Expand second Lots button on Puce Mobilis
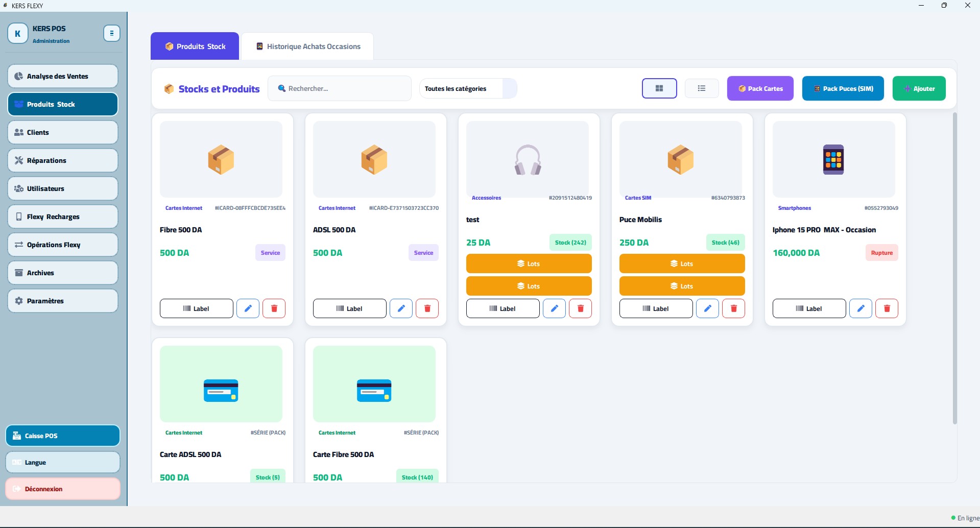This screenshot has width=980, height=528. [x=682, y=286]
